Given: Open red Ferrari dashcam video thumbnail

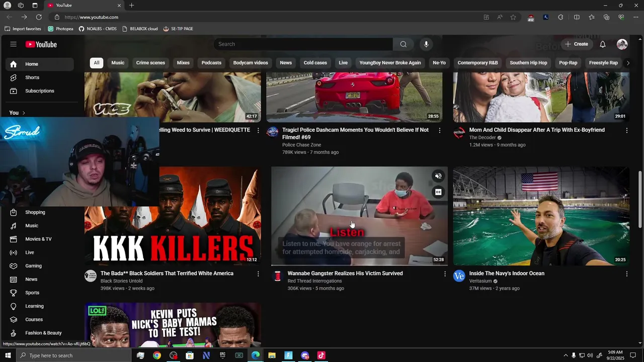Looking at the screenshot, I should (354, 97).
